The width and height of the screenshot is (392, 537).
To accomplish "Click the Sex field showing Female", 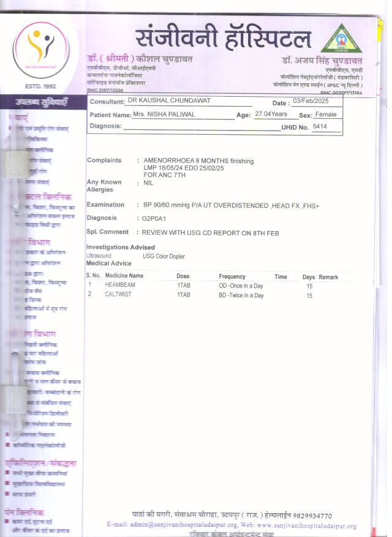I will click(x=326, y=115).
